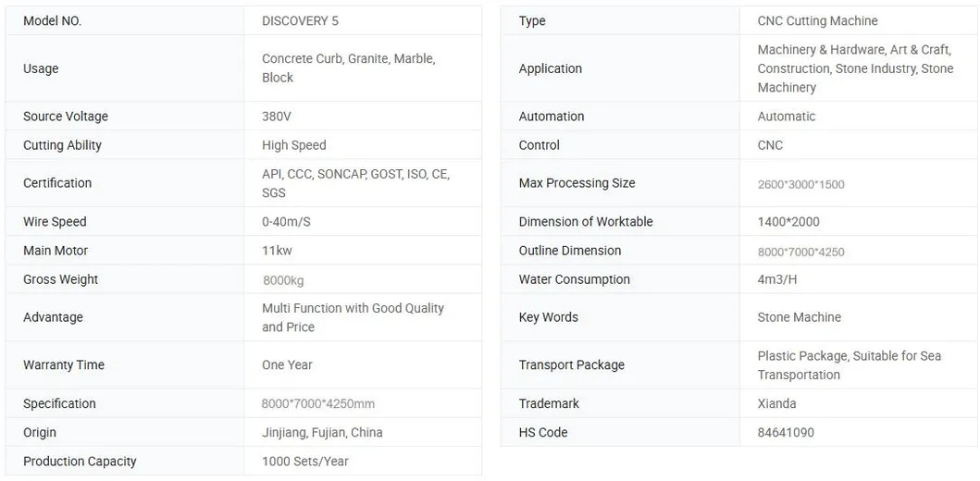
Task: Click the 4m3/H water consumption value
Action: click(777, 279)
